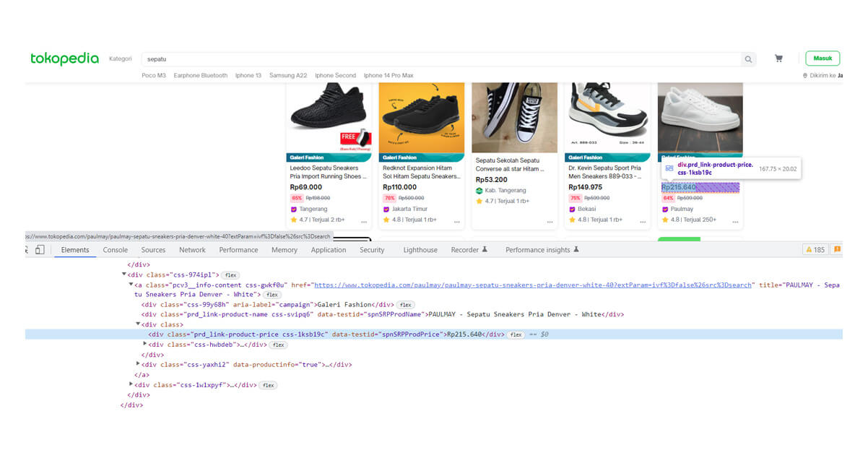This screenshot has width=868, height=458.
Task: Click the Iphone 13 suggestion
Action: (x=248, y=76)
